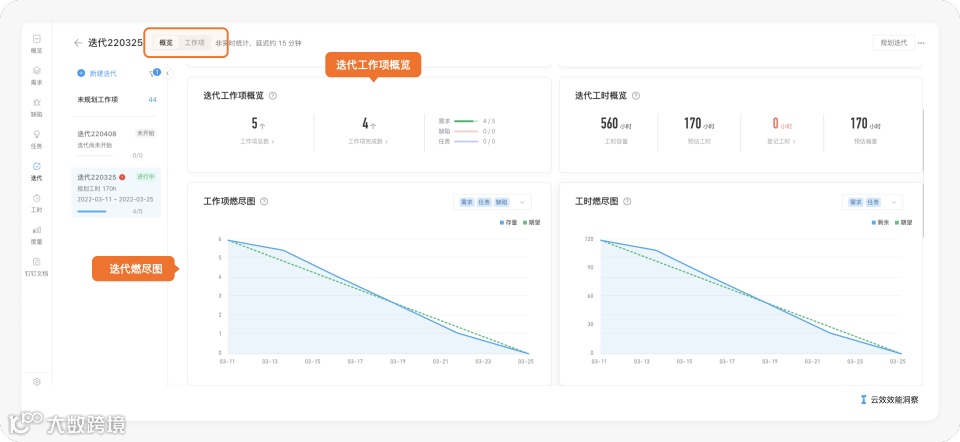Click the 170 小时 预估工时 value
Screen dimensions: 960x442
tap(699, 124)
